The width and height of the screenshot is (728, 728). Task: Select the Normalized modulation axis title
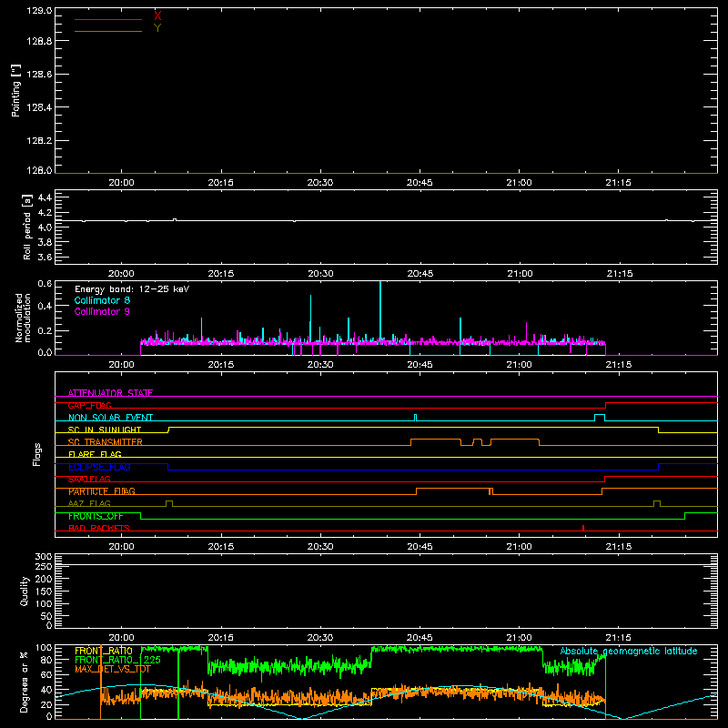pyautogui.click(x=23, y=318)
